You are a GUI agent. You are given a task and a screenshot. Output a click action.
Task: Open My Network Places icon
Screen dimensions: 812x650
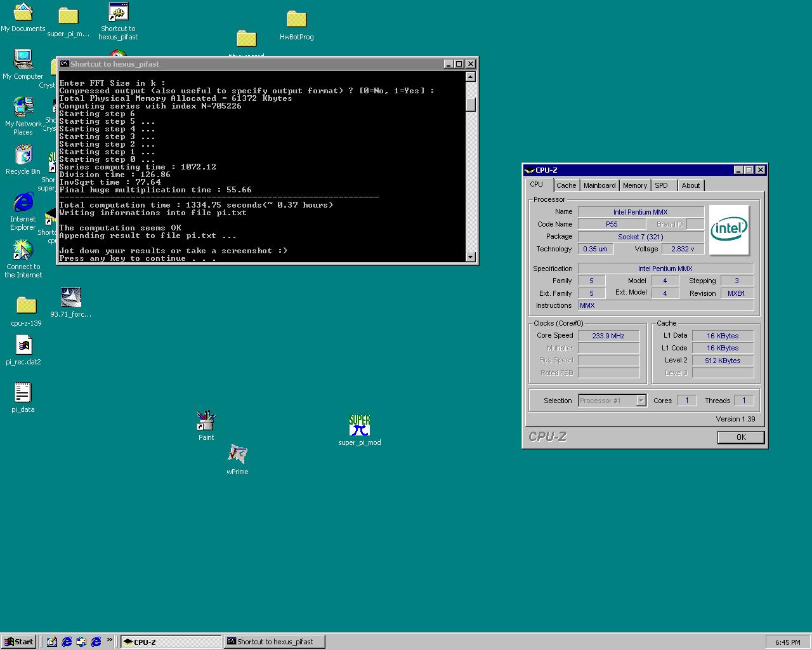click(x=23, y=116)
